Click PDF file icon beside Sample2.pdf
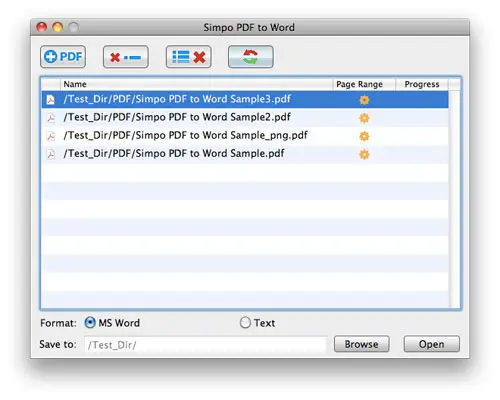 coord(51,118)
